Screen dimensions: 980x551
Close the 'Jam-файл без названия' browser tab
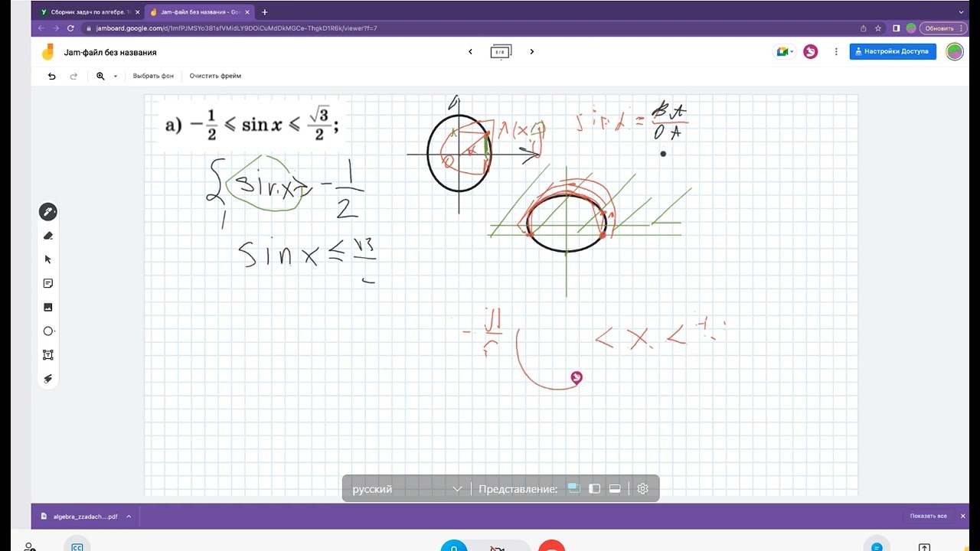[x=248, y=12]
